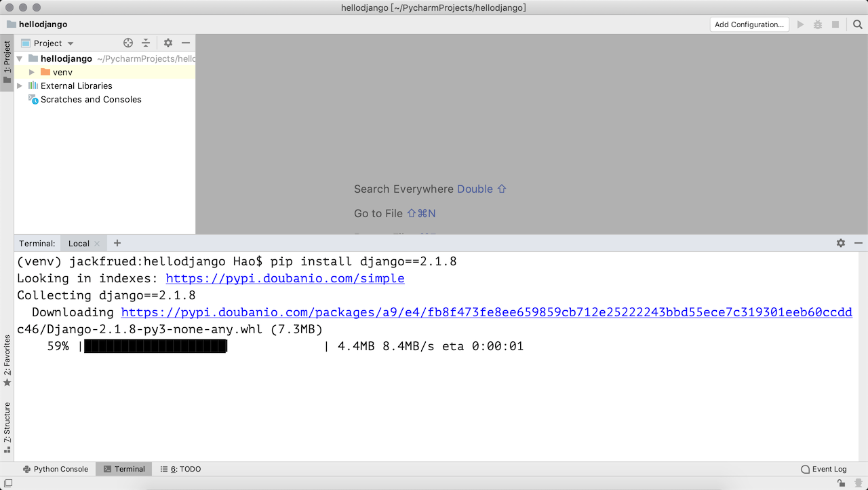This screenshot has height=490, width=868.
Task: Open Project panel settings gear
Action: point(168,43)
